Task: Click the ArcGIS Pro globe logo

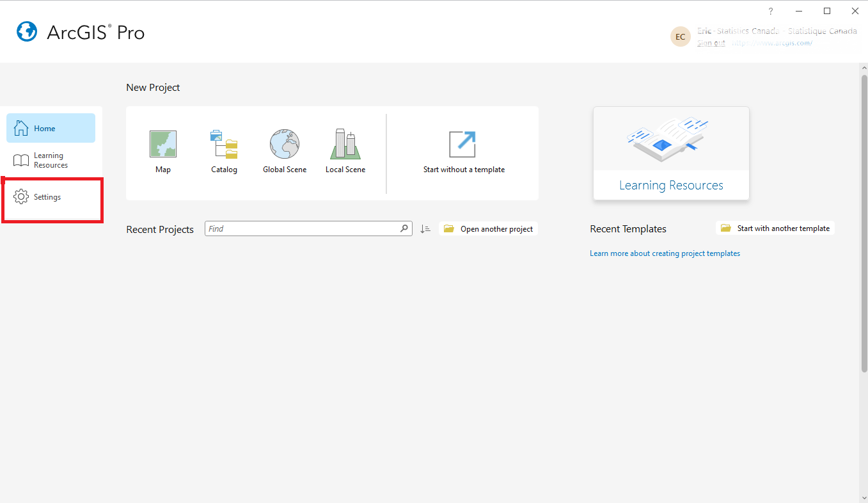Action: (27, 31)
